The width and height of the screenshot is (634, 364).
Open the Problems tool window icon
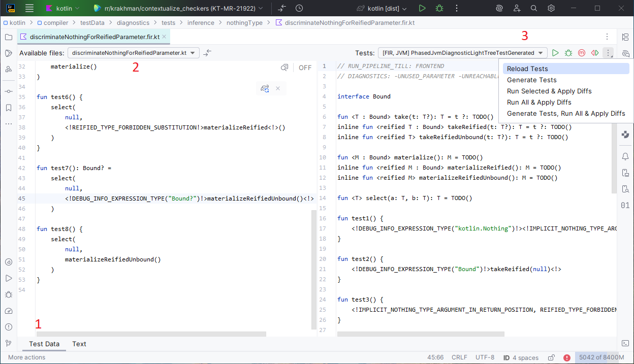click(9, 327)
